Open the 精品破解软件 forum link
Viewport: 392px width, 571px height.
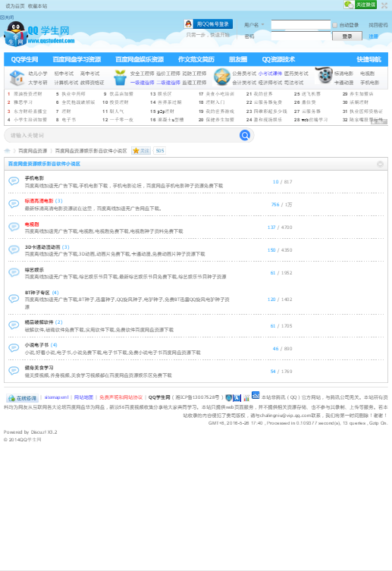tap(39, 322)
